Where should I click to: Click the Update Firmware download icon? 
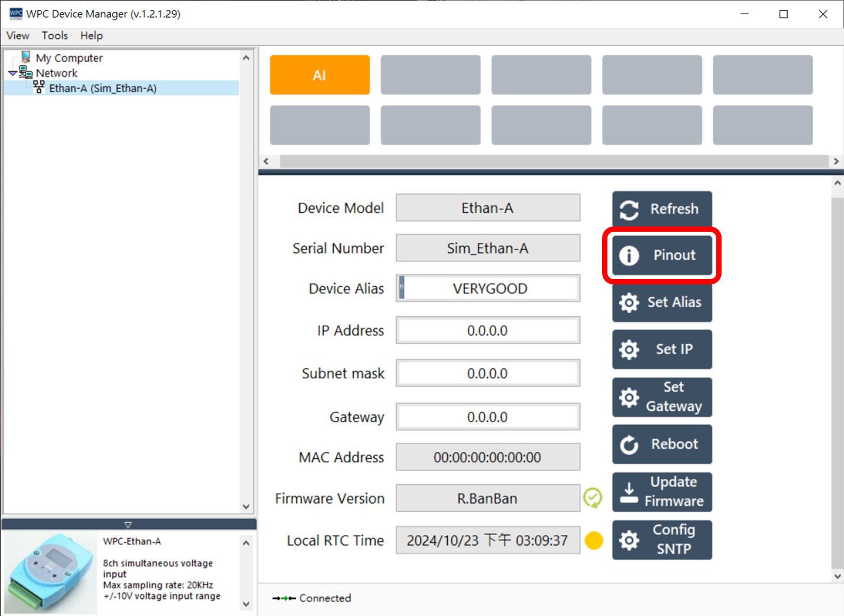629,492
